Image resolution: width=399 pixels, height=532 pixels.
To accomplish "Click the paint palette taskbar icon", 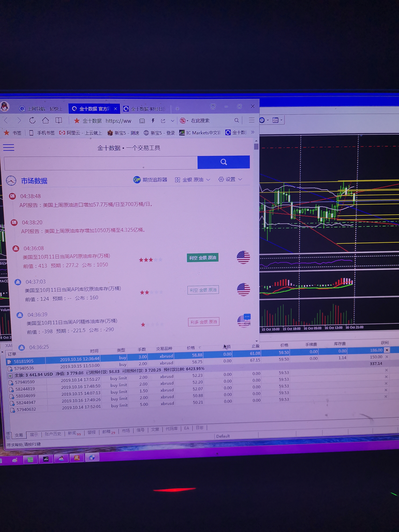I will click(15, 460).
